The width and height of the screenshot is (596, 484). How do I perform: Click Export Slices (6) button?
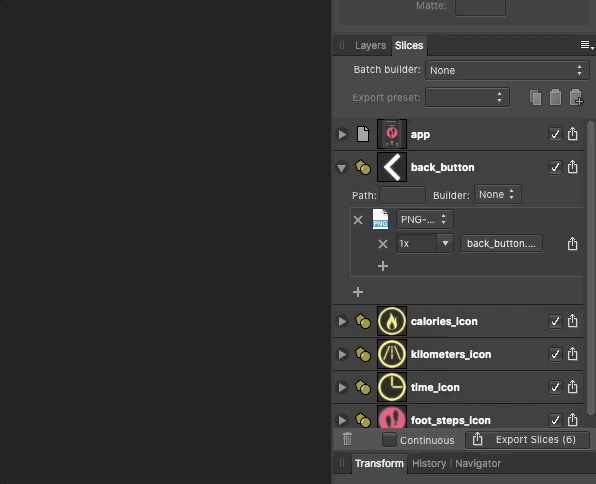pos(527,440)
